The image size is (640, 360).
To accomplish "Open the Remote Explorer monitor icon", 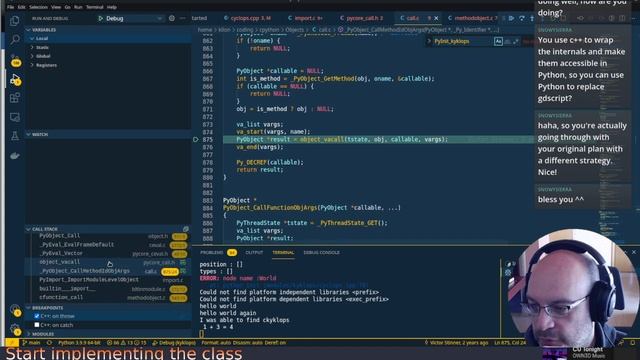I will (x=15, y=118).
